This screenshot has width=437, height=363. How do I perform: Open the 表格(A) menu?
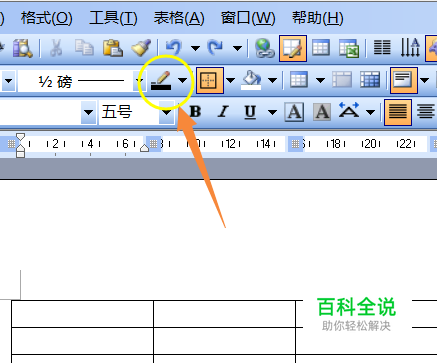pos(179,18)
